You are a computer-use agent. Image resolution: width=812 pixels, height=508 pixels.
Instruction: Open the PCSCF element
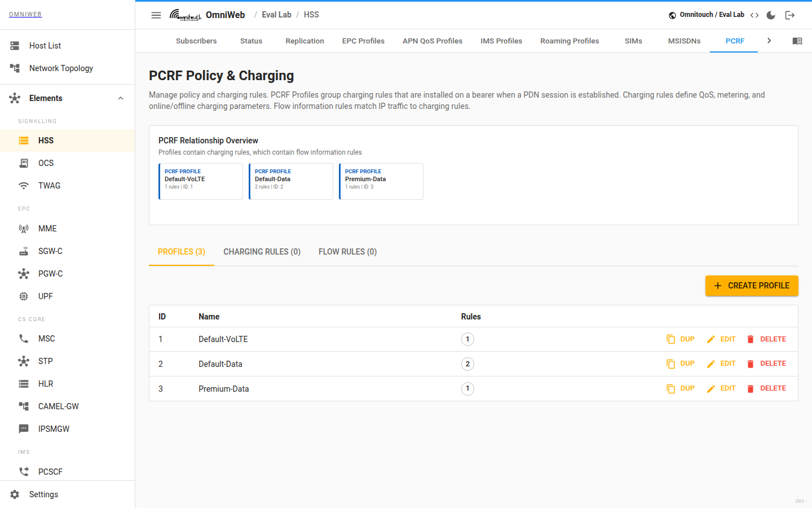point(68,472)
